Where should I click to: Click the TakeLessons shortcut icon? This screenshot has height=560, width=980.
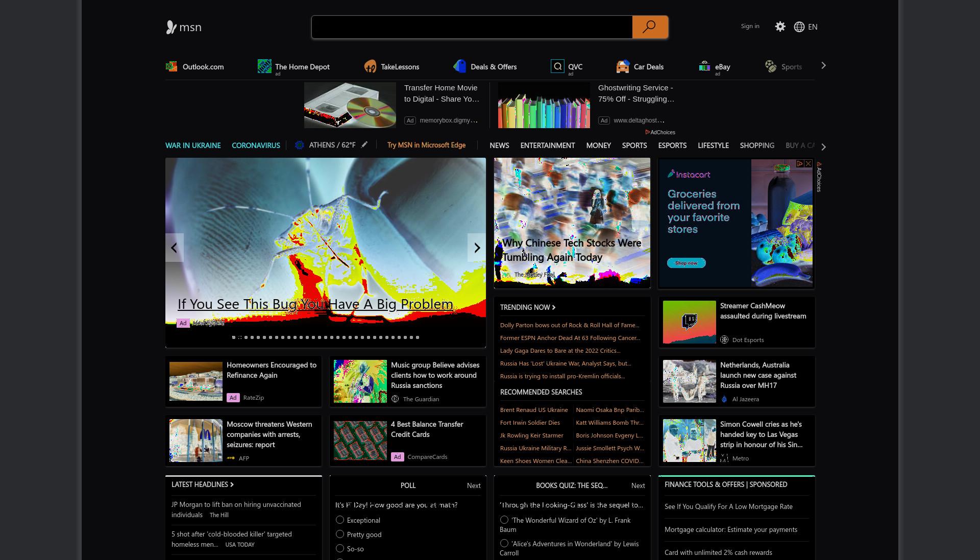pyautogui.click(x=370, y=66)
